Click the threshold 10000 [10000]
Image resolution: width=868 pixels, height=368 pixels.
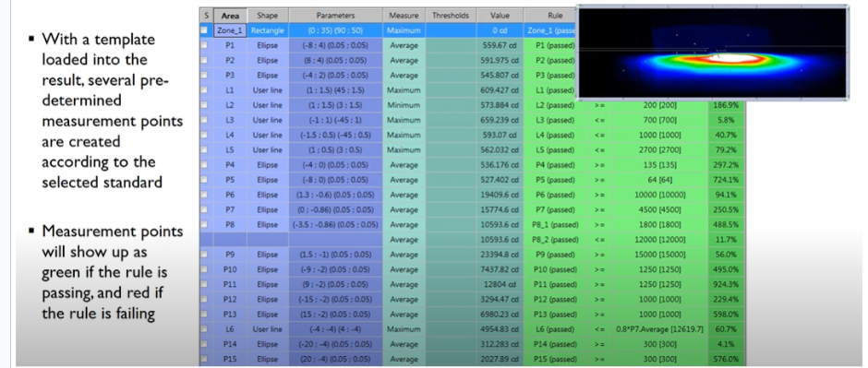pyautogui.click(x=659, y=195)
